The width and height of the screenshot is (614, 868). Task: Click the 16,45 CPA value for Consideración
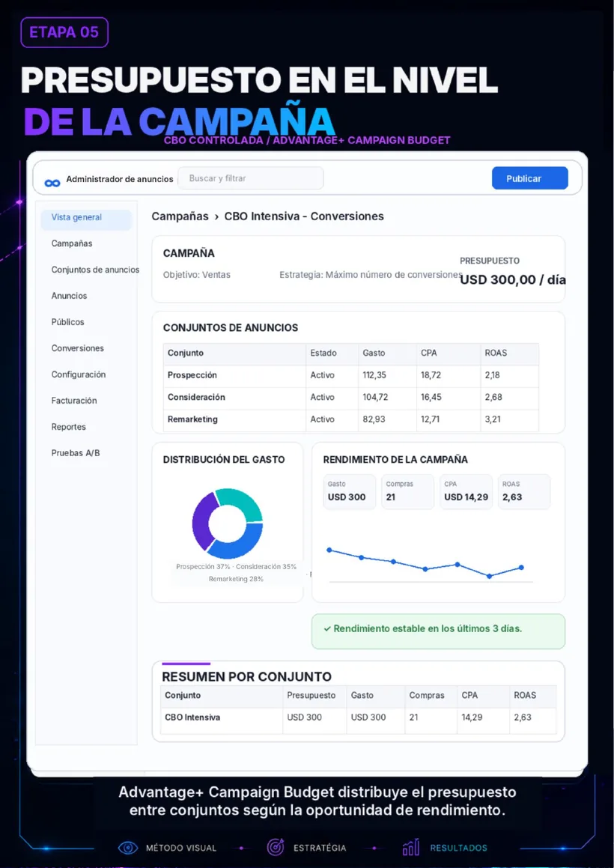pyautogui.click(x=431, y=398)
